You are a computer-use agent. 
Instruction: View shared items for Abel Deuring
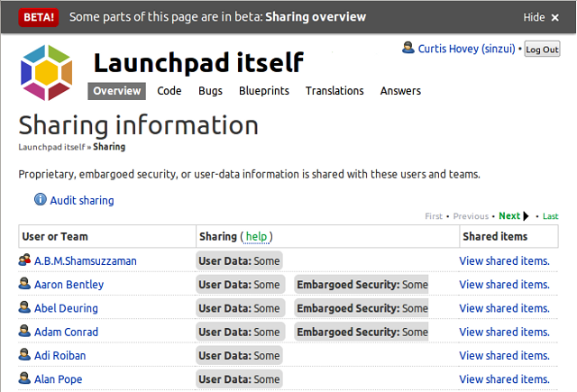click(505, 308)
